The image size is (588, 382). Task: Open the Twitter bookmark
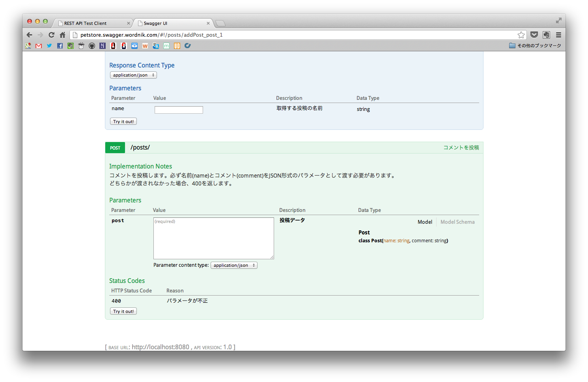[x=49, y=46]
